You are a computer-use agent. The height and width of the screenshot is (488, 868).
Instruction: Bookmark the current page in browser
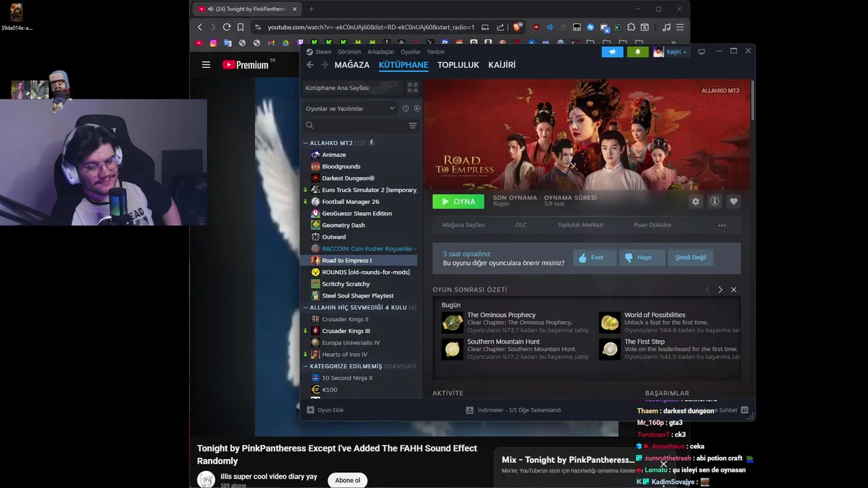tap(240, 27)
